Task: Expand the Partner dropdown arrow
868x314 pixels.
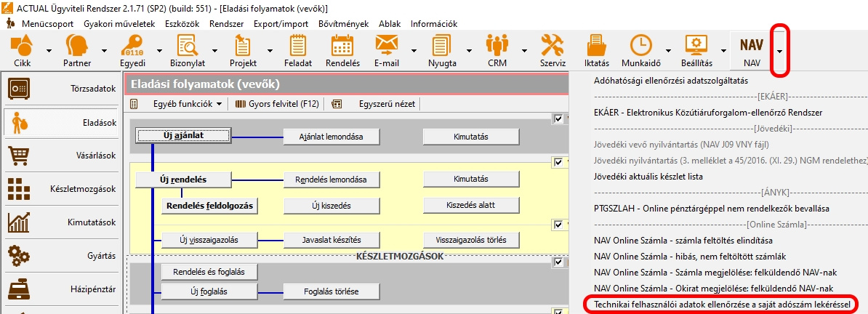Action: pos(103,50)
